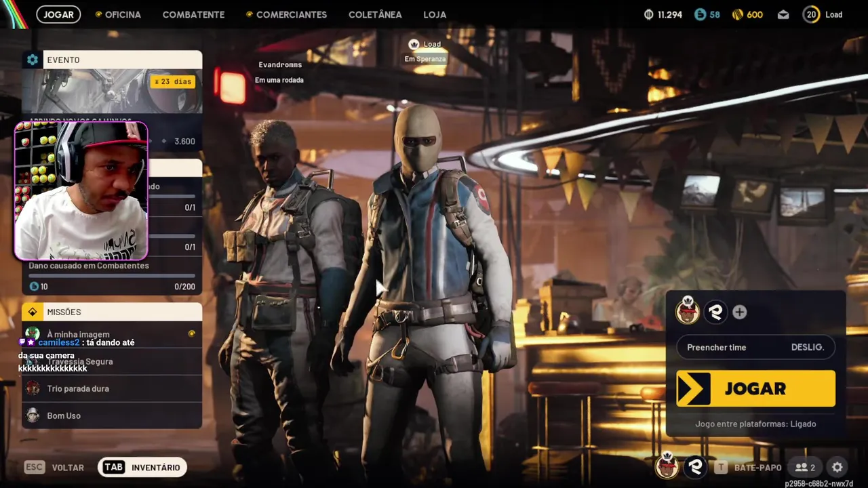
Task: Open the level 20 Load player profile
Action: click(823, 14)
